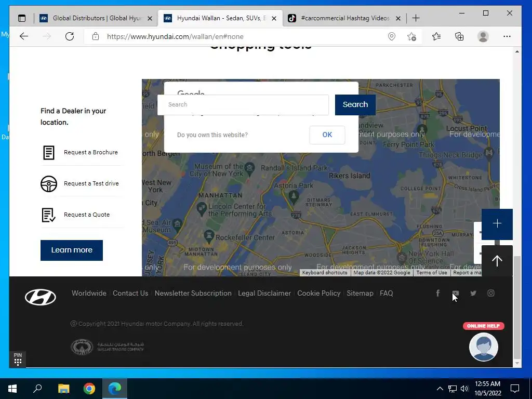Screen dimensions: 532x399
Task: Open the Favorites list icon
Action: (436, 36)
